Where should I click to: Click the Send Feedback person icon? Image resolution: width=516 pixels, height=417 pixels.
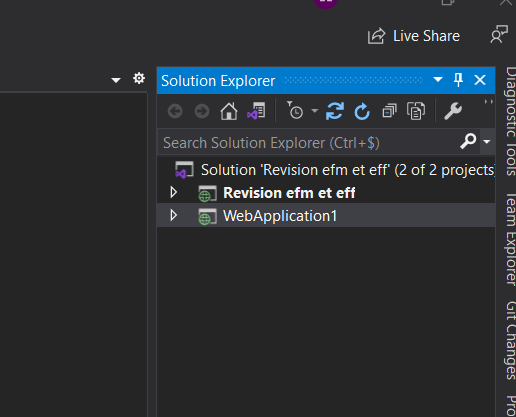(499, 34)
